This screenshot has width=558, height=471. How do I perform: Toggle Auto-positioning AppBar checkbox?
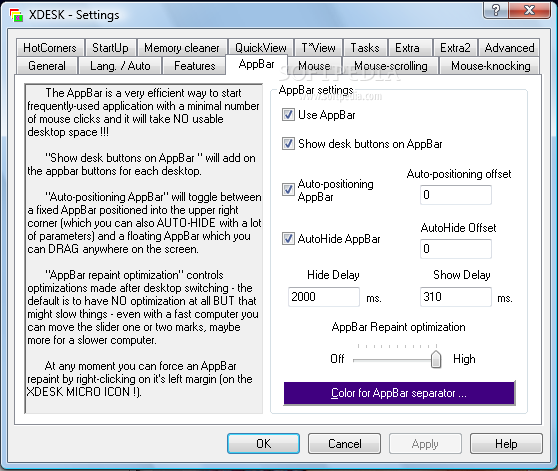[288, 190]
